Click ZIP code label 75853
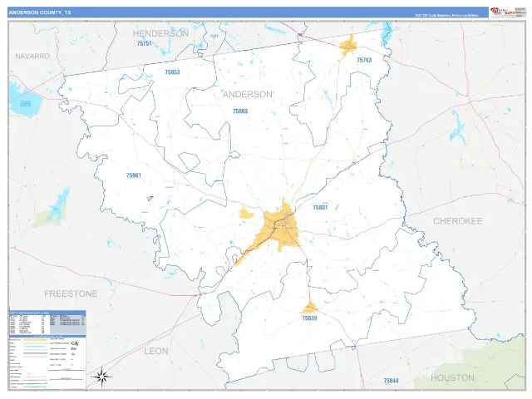532x399 pixels. [x=172, y=72]
